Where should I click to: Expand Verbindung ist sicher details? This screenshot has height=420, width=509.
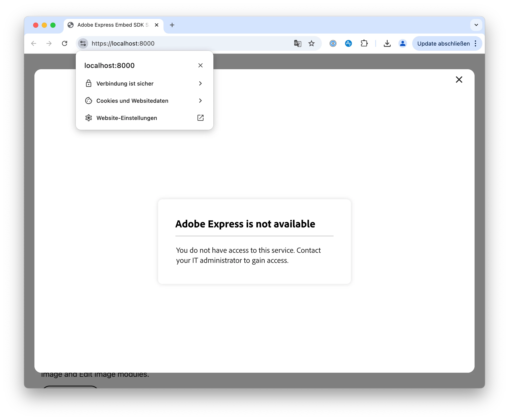click(x=144, y=83)
